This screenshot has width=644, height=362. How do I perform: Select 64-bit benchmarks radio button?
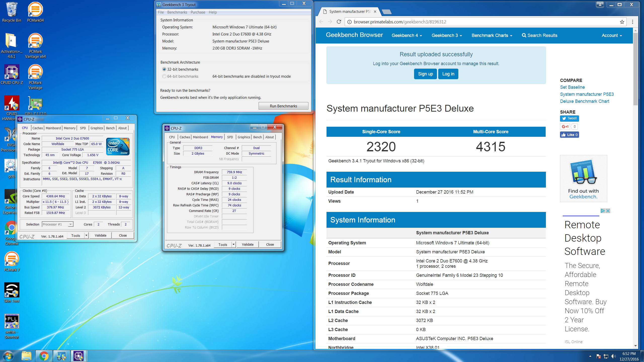click(x=164, y=76)
